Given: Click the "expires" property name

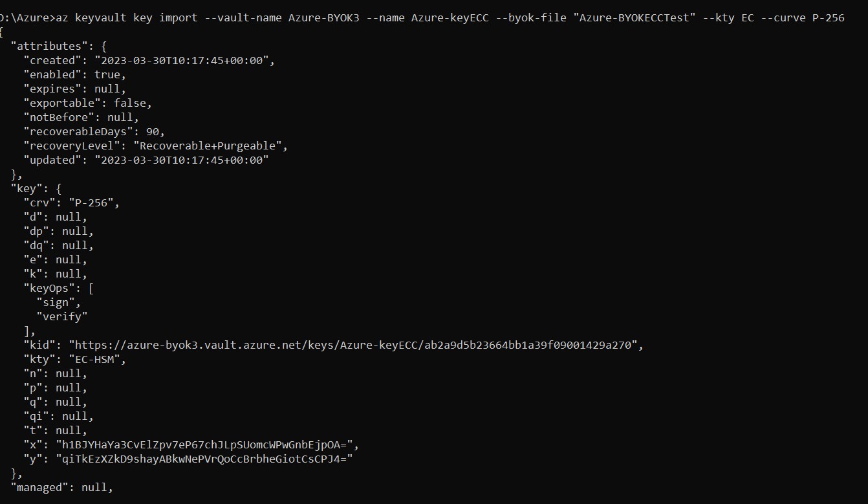Looking at the screenshot, I should click(x=52, y=89).
